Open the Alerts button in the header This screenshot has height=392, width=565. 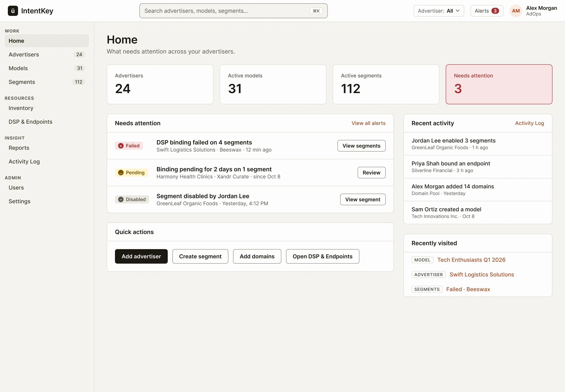[487, 11]
